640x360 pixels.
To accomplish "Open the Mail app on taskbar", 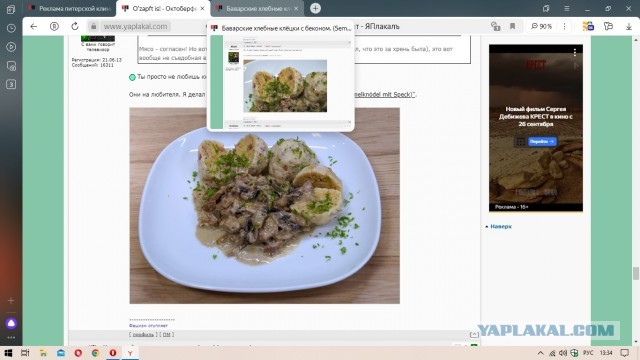I will [60, 353].
